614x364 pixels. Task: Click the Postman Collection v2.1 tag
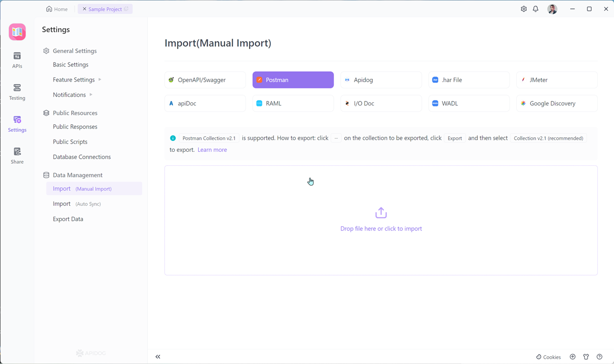pos(209,138)
